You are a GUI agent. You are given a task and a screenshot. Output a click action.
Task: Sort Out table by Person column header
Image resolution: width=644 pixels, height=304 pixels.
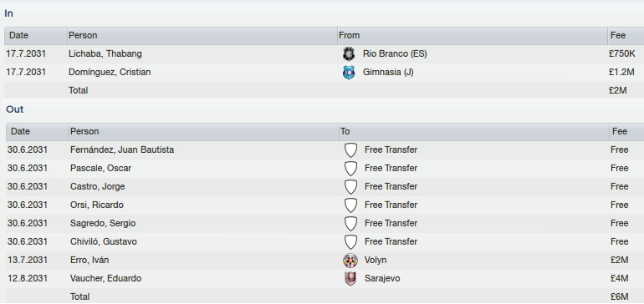204,132
